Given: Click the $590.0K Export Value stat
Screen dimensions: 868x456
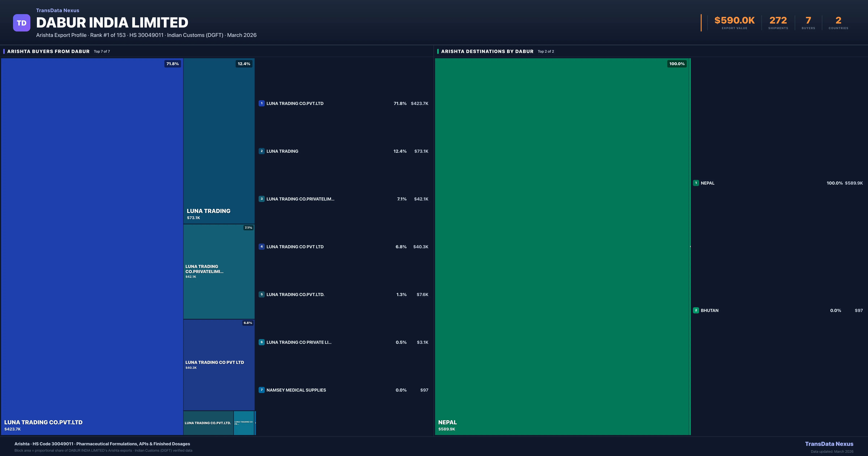Looking at the screenshot, I should click(734, 23).
